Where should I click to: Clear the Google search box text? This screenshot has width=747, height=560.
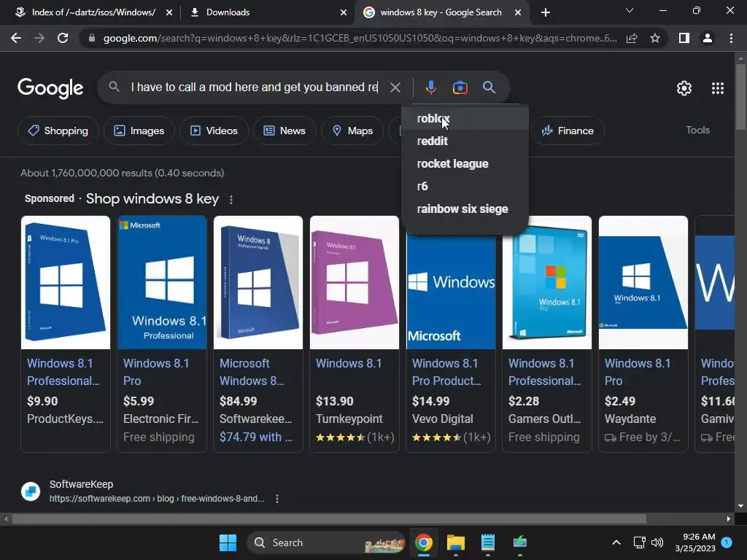pos(395,87)
